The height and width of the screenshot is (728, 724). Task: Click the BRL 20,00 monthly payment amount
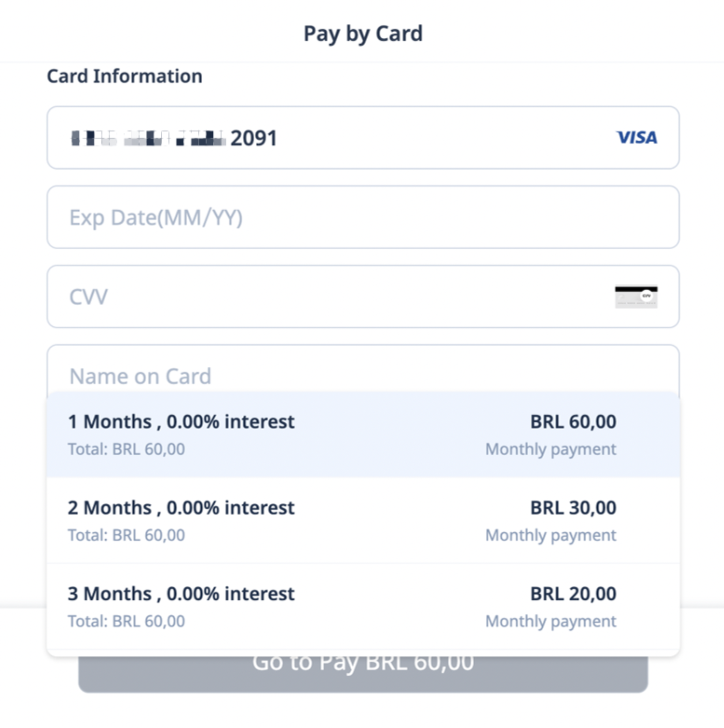[x=573, y=594]
